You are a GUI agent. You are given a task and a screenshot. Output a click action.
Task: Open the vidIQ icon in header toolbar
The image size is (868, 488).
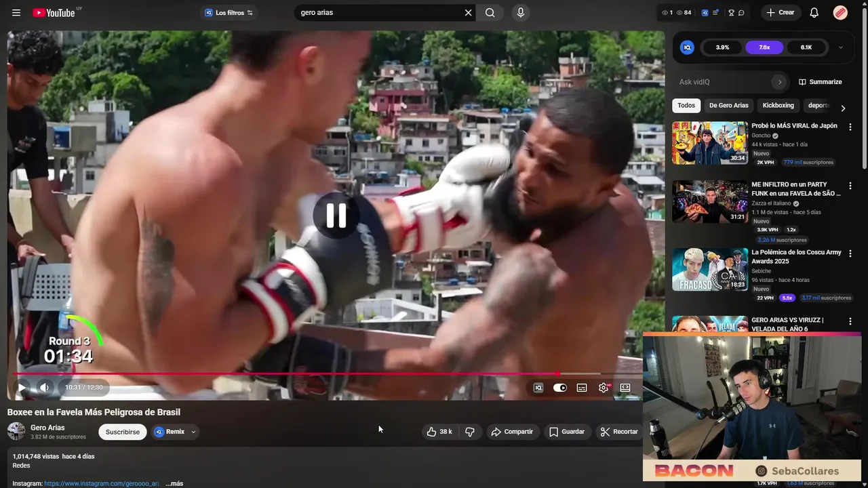coord(705,12)
